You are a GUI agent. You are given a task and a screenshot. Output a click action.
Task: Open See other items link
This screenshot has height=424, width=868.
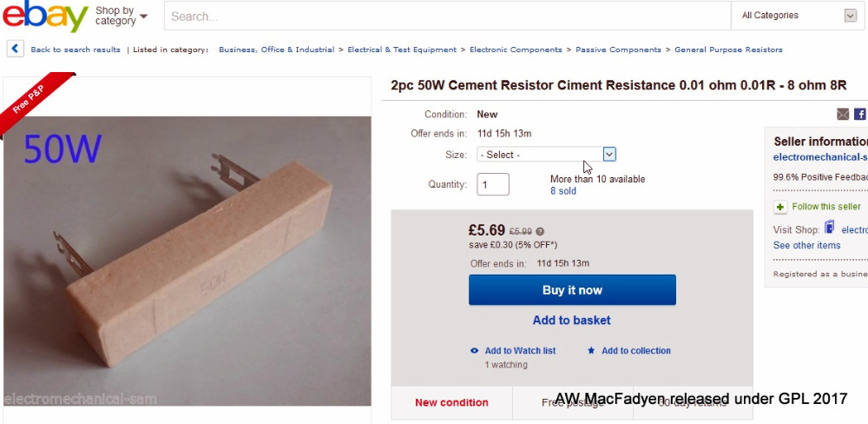point(806,245)
